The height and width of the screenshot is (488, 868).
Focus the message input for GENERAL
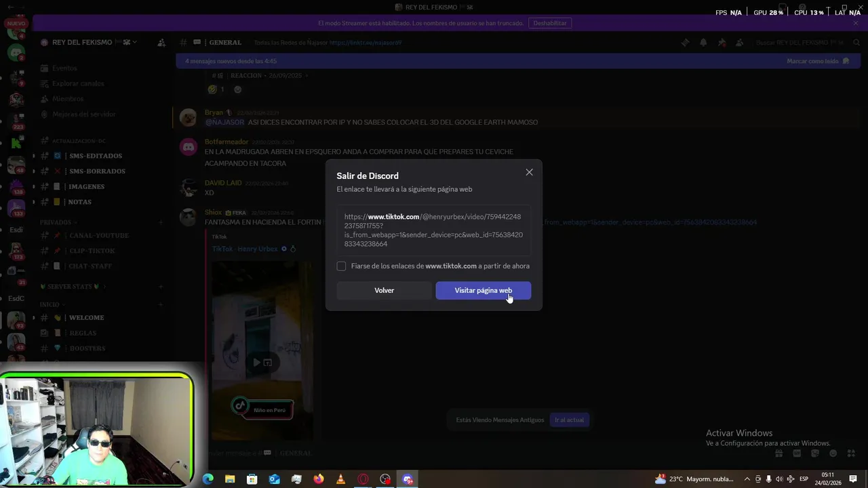click(x=488, y=453)
